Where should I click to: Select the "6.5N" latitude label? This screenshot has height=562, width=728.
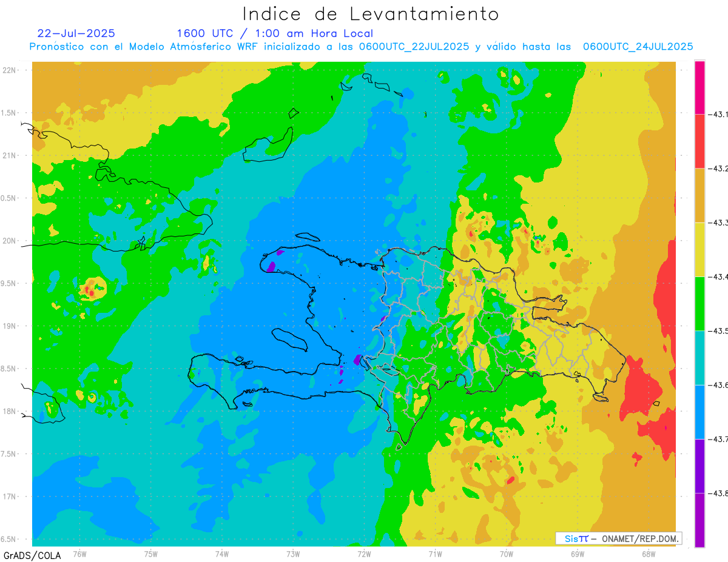coord(9,539)
